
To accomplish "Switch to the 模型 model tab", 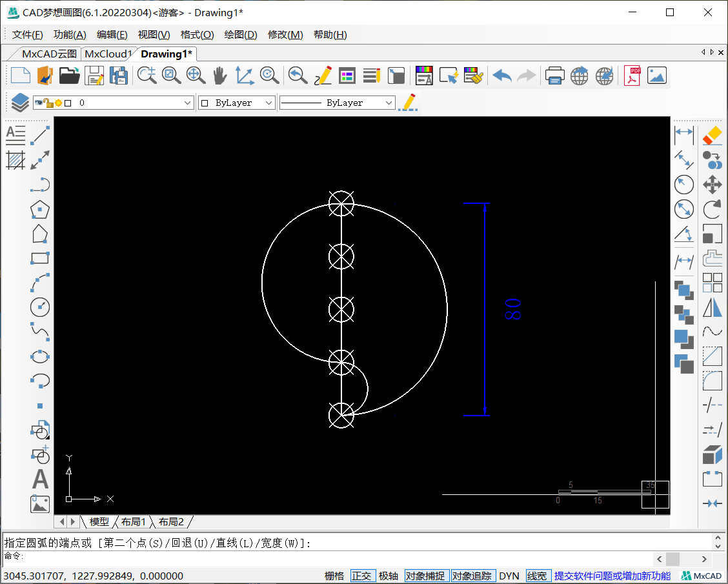I will click(99, 522).
